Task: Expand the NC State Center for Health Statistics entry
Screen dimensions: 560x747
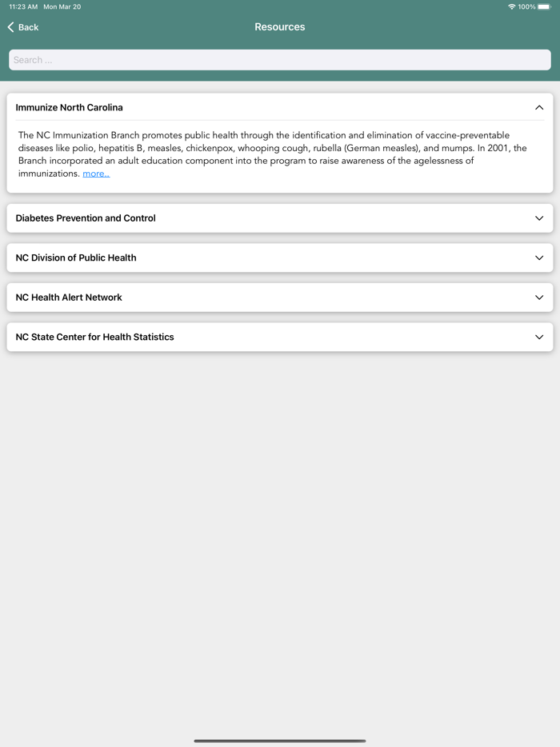Action: pos(280,337)
